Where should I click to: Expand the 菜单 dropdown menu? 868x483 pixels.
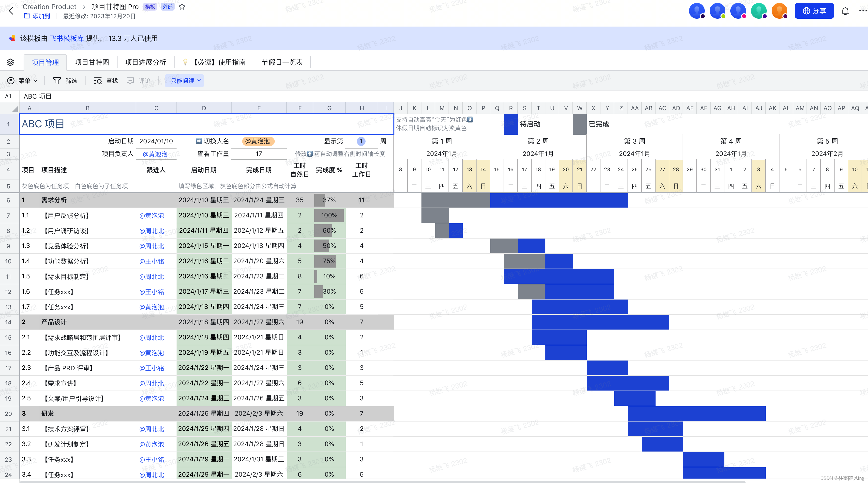pos(24,80)
